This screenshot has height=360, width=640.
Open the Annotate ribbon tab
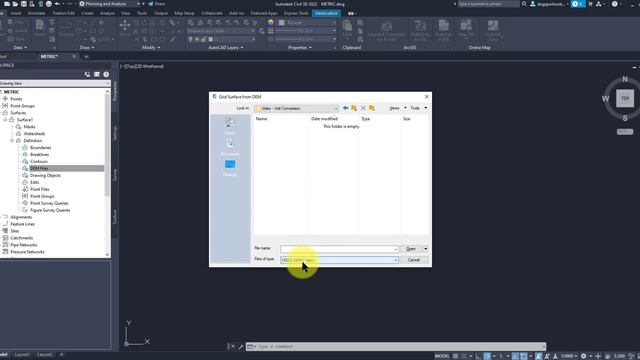37,13
